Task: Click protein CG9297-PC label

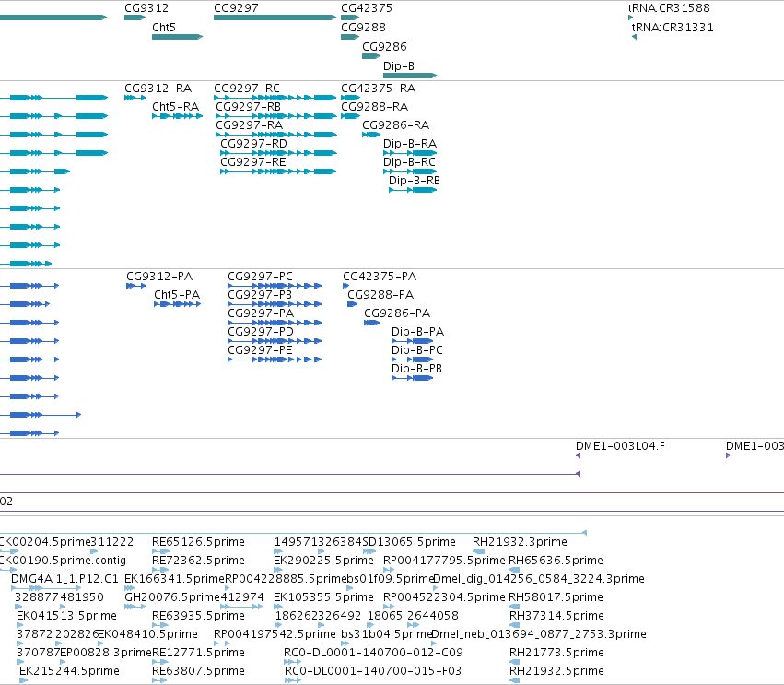Action: click(x=260, y=277)
